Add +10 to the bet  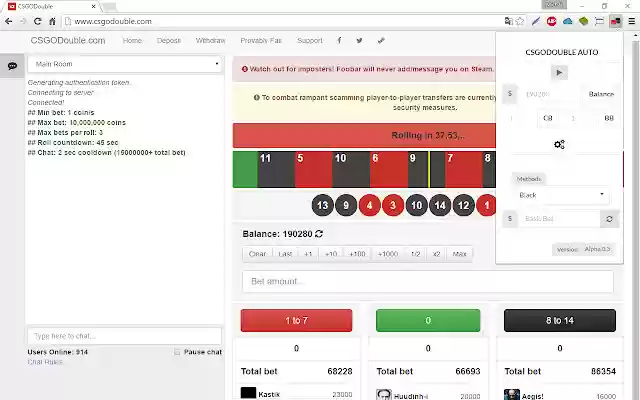(331, 254)
